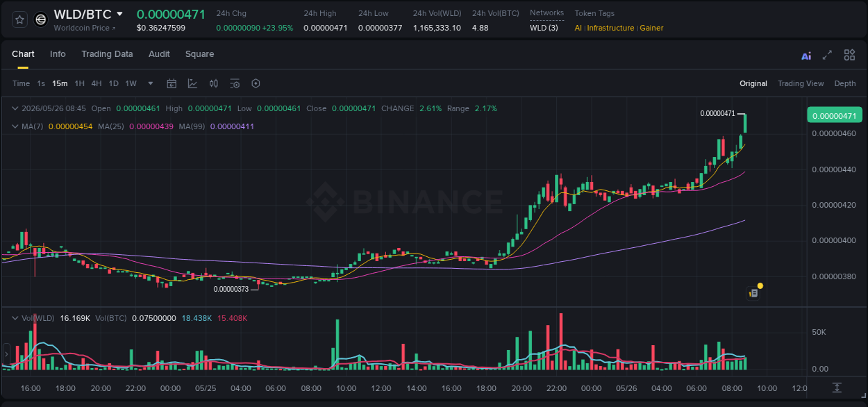Switch to Trading View chart
868x407 pixels.
click(801, 83)
